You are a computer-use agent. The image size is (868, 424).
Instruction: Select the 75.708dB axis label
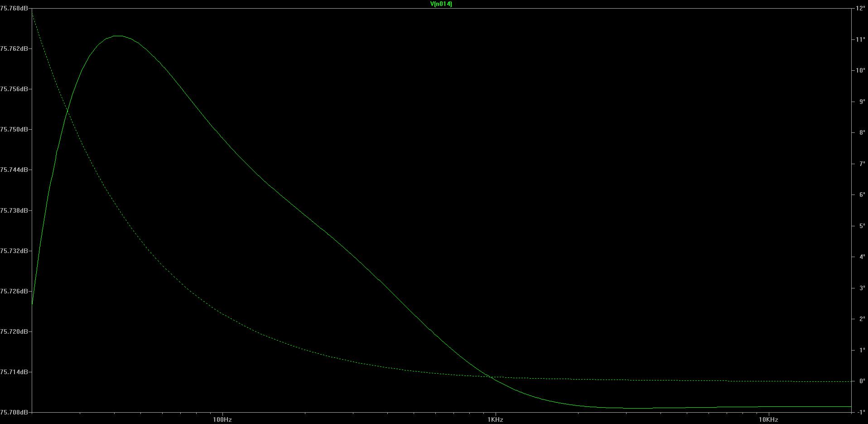coord(14,412)
